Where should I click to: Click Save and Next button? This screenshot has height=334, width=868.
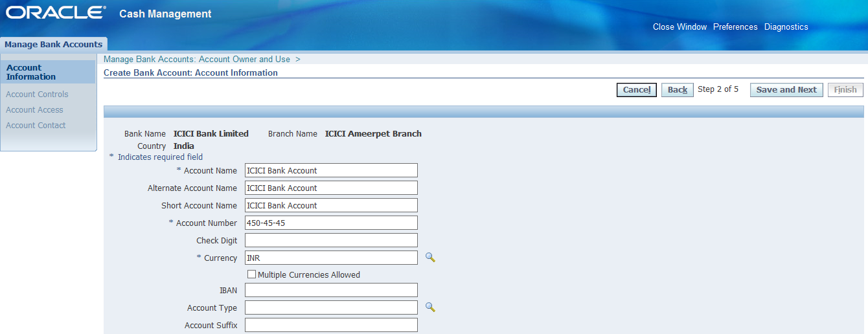click(x=786, y=90)
